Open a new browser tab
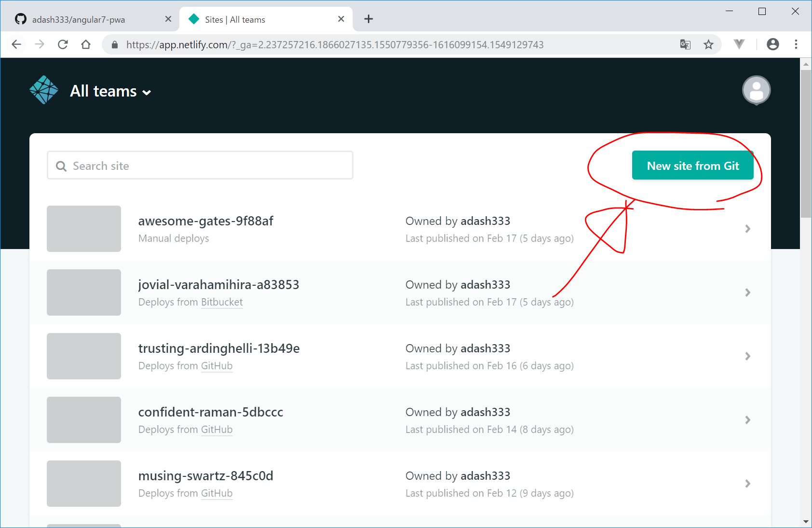Screen dimensions: 812x528 368,19
